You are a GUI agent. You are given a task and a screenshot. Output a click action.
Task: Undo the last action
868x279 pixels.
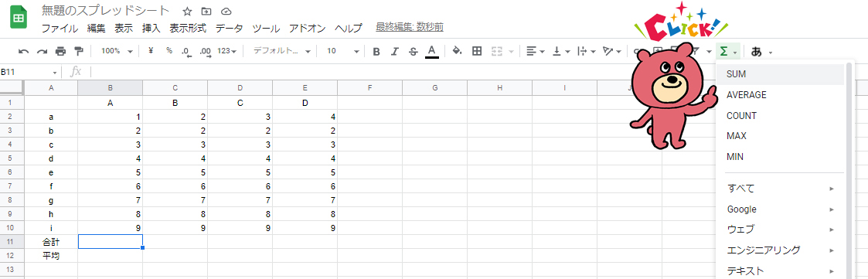tap(24, 52)
